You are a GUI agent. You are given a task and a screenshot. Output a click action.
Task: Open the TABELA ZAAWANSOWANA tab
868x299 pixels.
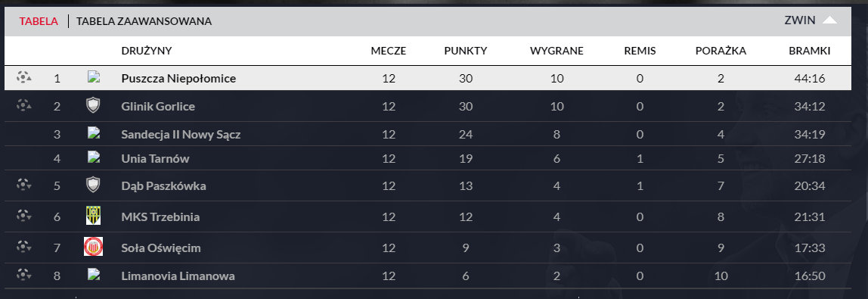144,22
